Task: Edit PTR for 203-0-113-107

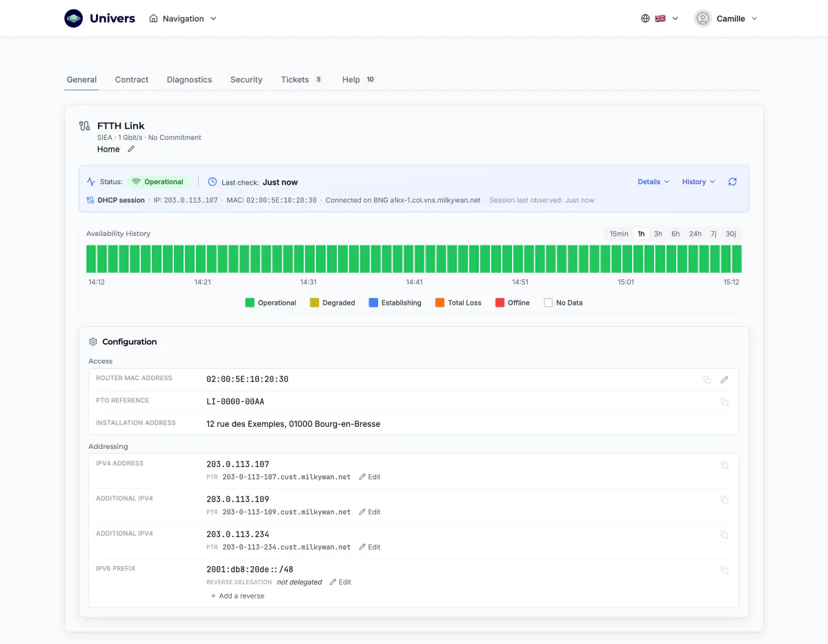Action: 370,477
